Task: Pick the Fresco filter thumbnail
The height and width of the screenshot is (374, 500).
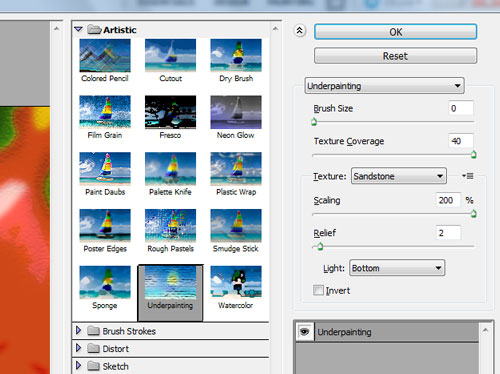Action: pyautogui.click(x=170, y=112)
